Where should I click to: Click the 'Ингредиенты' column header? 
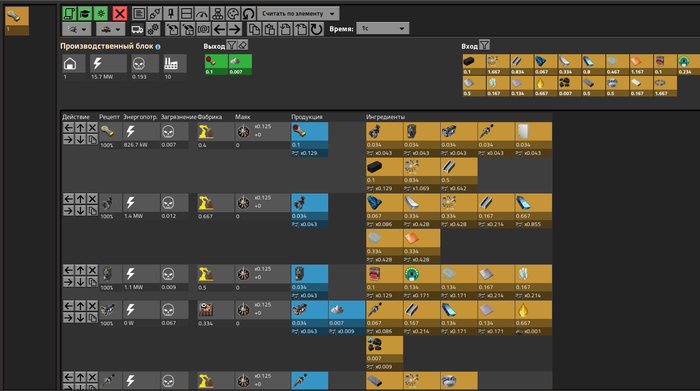pyautogui.click(x=385, y=117)
